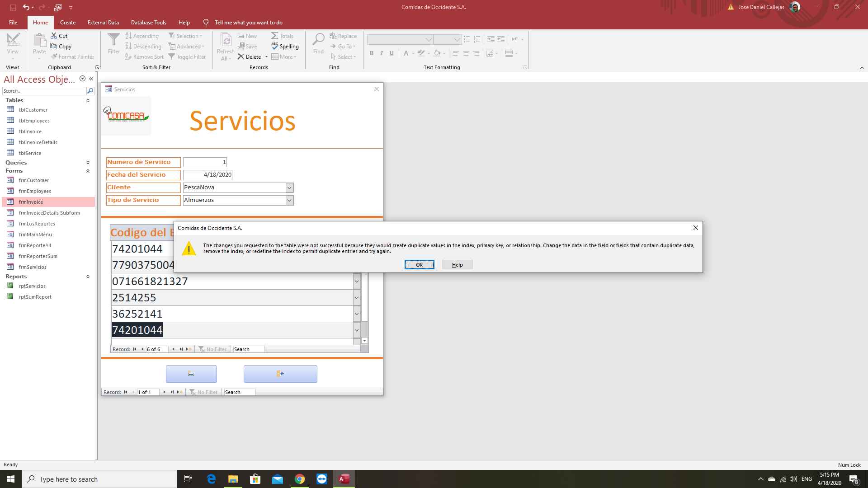868x488 pixels.
Task: Click the Fecha del Servicio date field
Action: point(208,175)
